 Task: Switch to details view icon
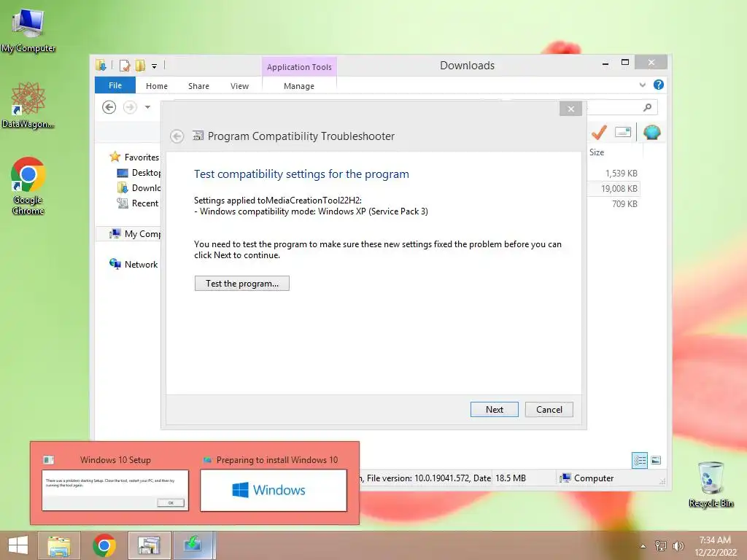pos(639,460)
